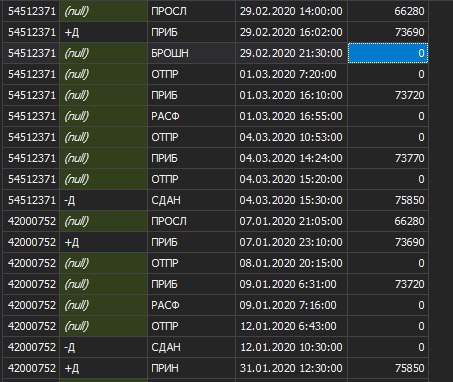Select the date cell 01.03.2020 16:10:00
Image resolution: width=453 pixels, height=382 pixels.
click(291, 95)
